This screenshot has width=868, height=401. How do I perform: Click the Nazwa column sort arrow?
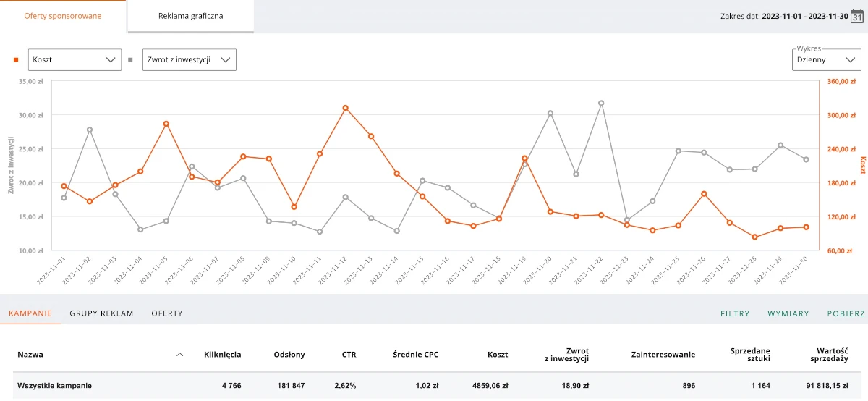point(180,355)
